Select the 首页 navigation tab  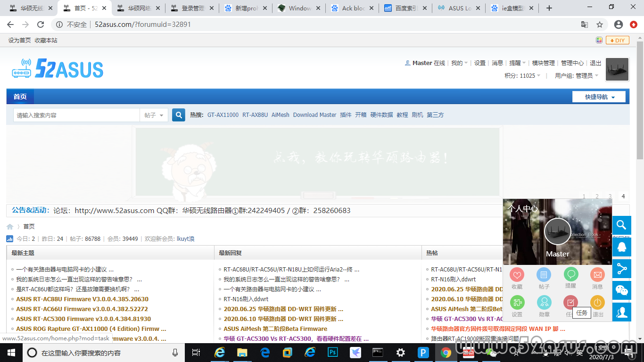coord(20,97)
